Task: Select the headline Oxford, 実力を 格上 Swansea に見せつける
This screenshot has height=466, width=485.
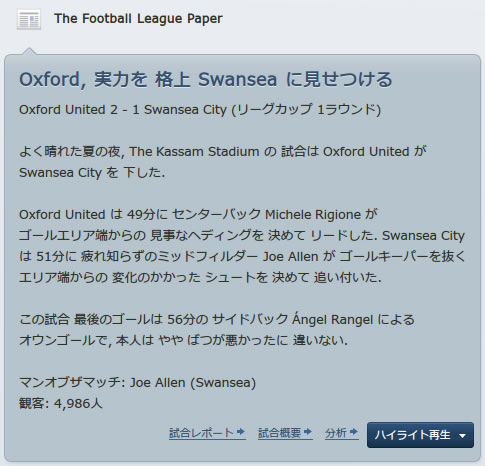Action: pos(206,79)
